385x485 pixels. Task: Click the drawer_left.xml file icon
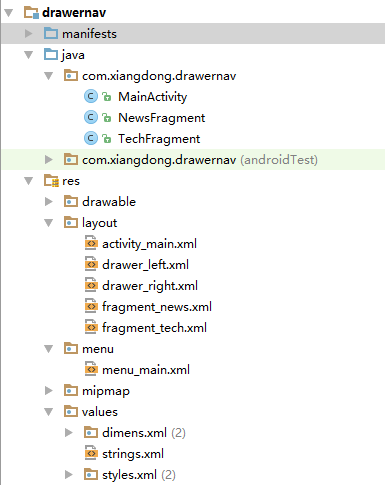pyautogui.click(x=91, y=264)
